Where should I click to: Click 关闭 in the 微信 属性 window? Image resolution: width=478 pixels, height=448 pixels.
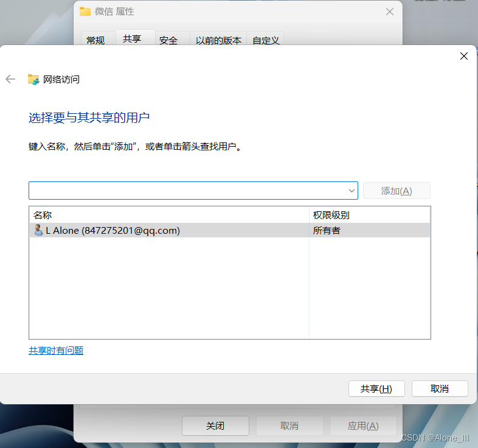(x=215, y=425)
